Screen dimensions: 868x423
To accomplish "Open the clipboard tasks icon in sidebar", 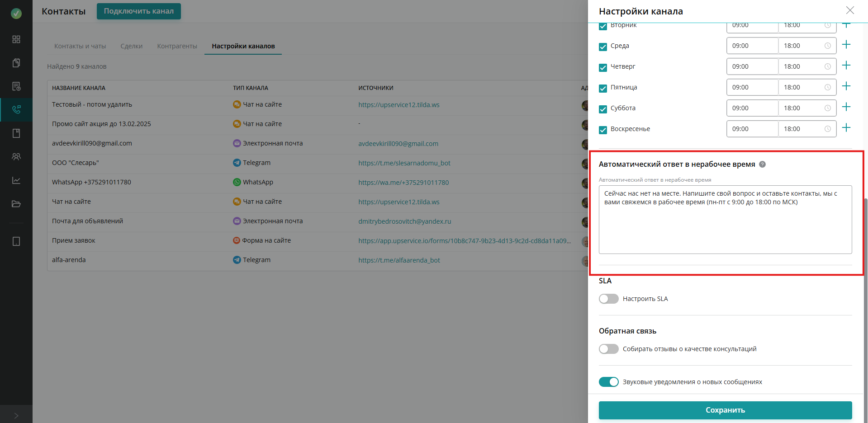I will (x=16, y=63).
